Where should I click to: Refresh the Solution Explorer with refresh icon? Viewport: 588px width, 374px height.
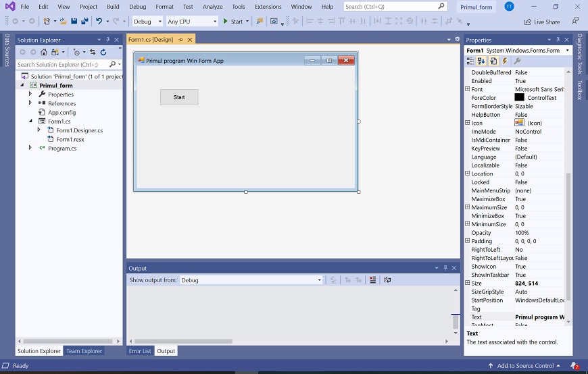(103, 52)
